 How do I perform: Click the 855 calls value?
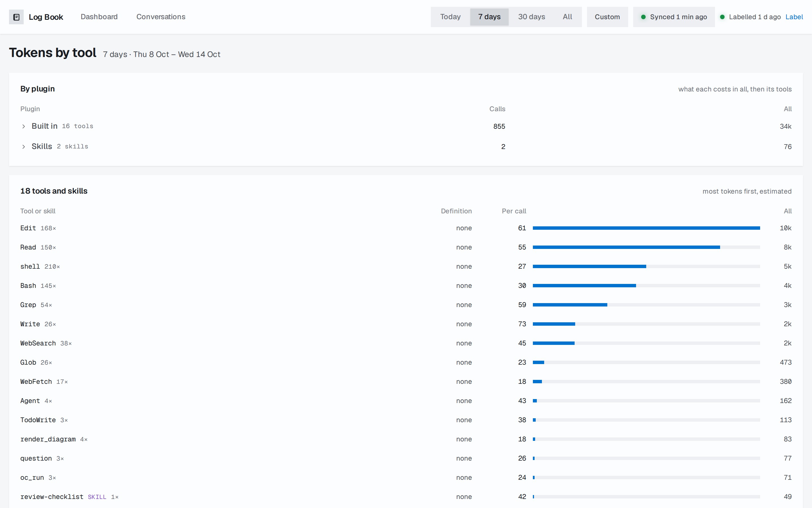tap(499, 126)
